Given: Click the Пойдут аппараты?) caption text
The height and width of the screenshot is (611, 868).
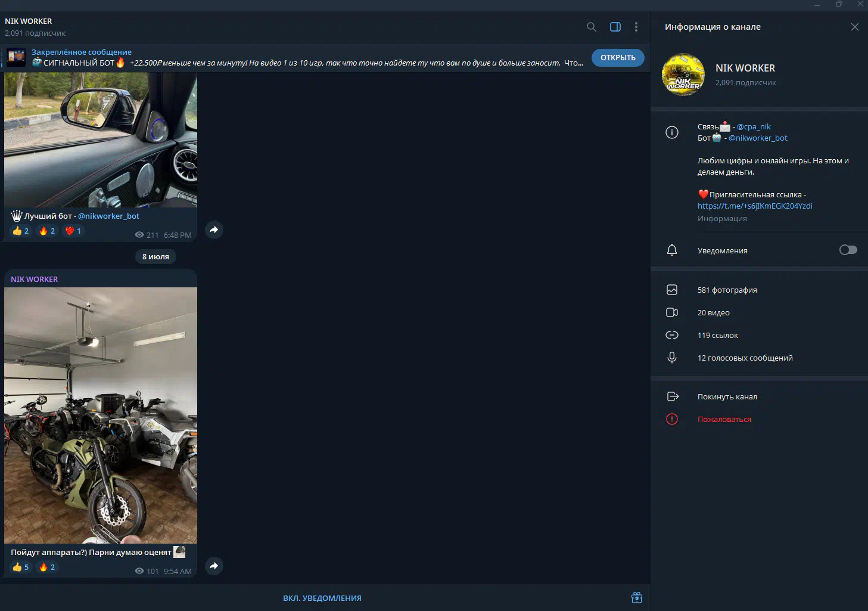Looking at the screenshot, I should click(x=91, y=553).
